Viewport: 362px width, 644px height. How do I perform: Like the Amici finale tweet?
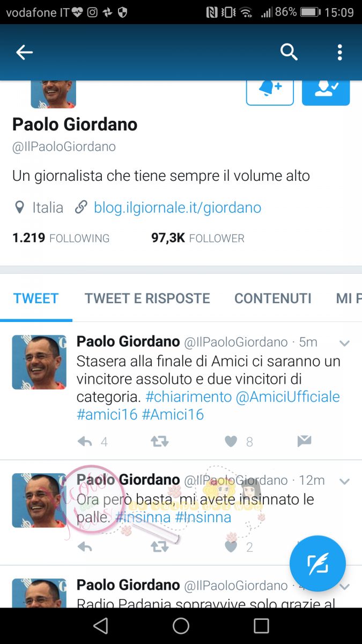tap(231, 442)
